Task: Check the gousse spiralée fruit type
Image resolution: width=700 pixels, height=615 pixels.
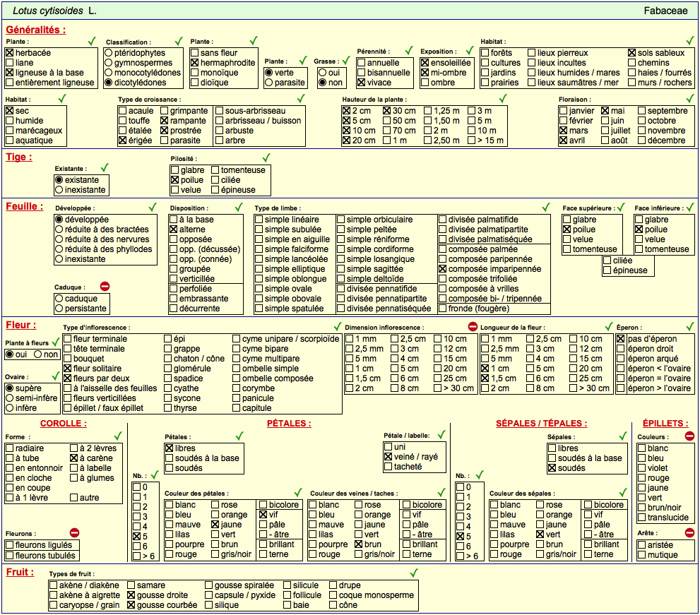Action: 209,585
